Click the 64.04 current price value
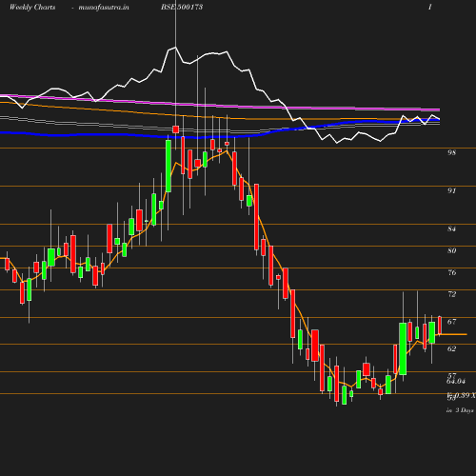 [456, 381]
